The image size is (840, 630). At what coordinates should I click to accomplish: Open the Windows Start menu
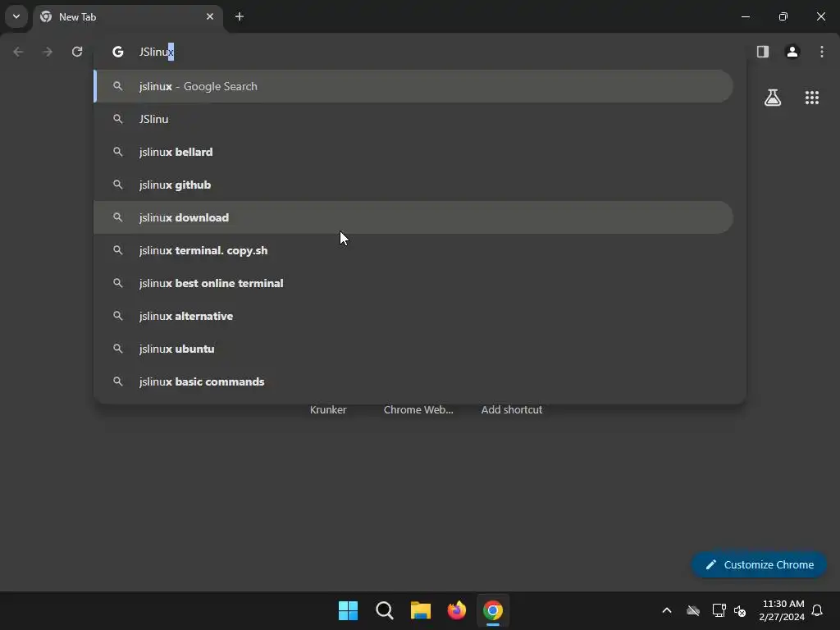tap(348, 610)
